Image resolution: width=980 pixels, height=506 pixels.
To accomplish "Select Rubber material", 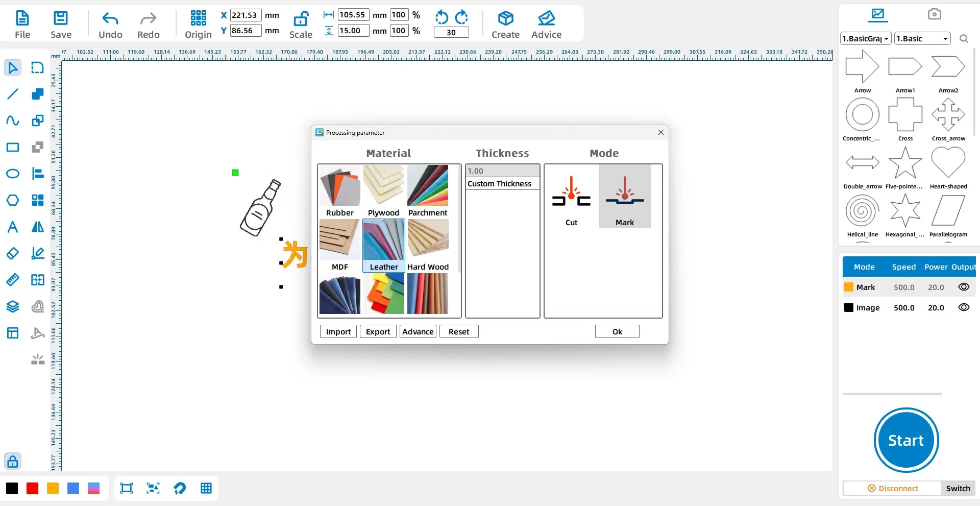I will [x=340, y=191].
